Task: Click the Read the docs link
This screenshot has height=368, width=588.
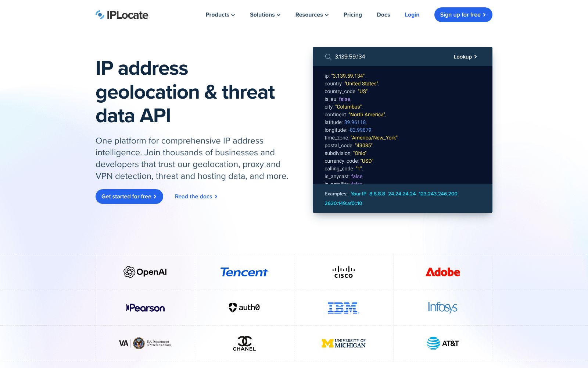Action: [x=196, y=197]
